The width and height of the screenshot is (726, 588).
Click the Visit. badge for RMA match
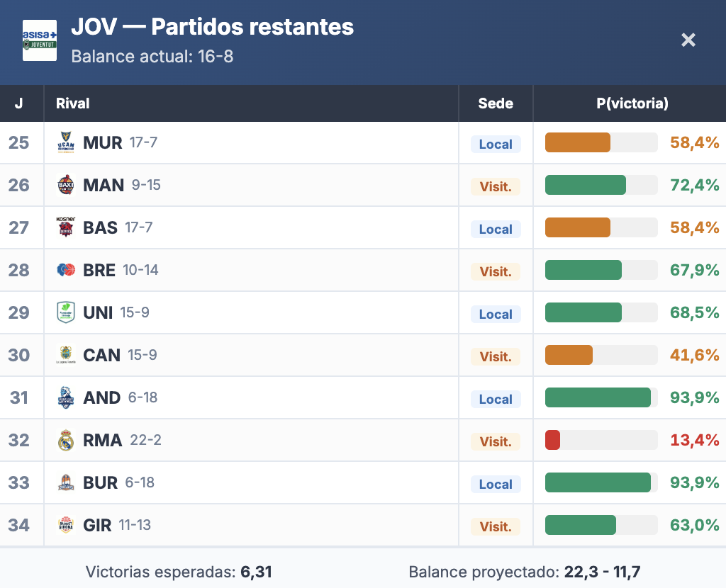coord(496,441)
